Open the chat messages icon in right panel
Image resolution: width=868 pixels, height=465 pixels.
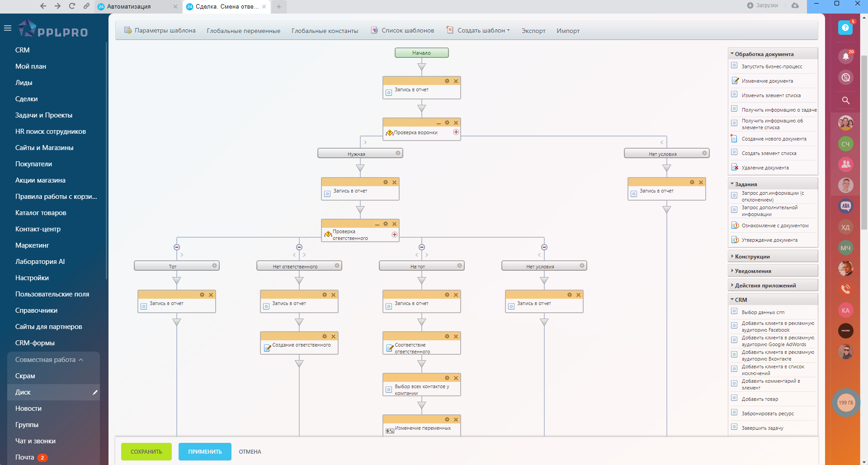845,78
